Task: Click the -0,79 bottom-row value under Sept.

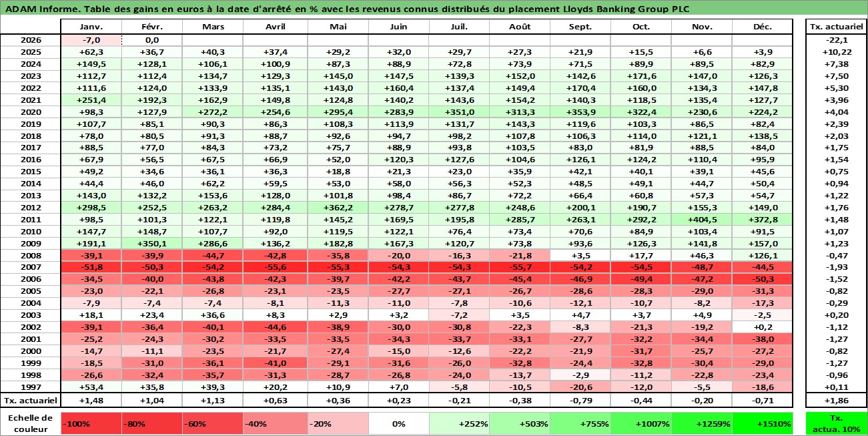Action: [580, 401]
